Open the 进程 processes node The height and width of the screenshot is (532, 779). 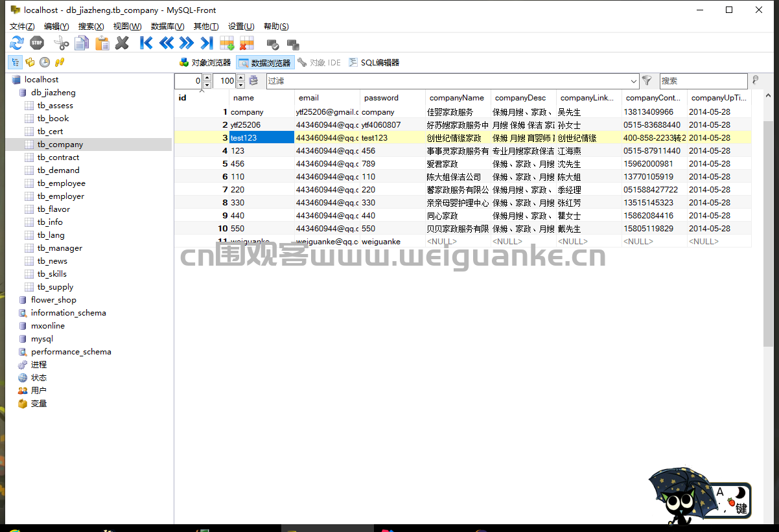(39, 365)
